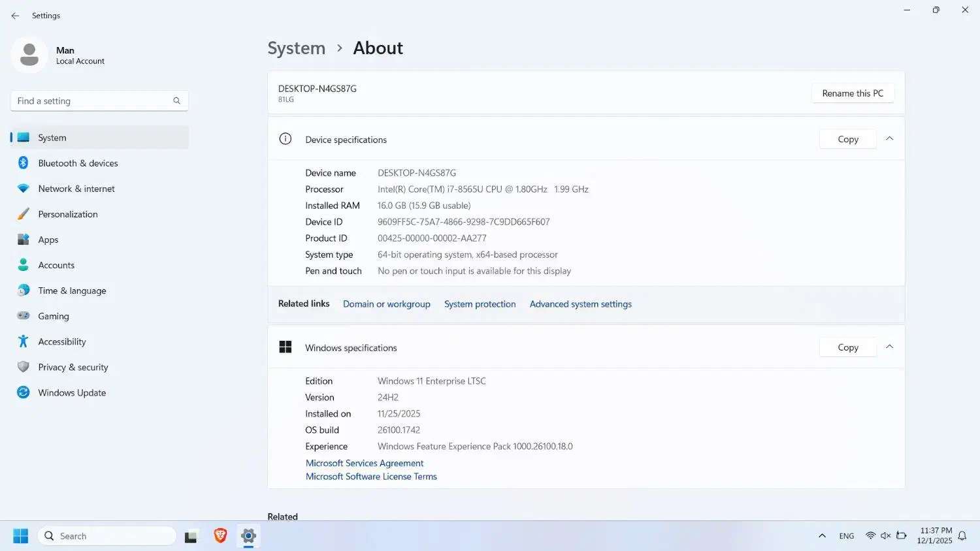Screen dimensions: 980x551
Task: Select Time & language in sidebar
Action: 72,291
